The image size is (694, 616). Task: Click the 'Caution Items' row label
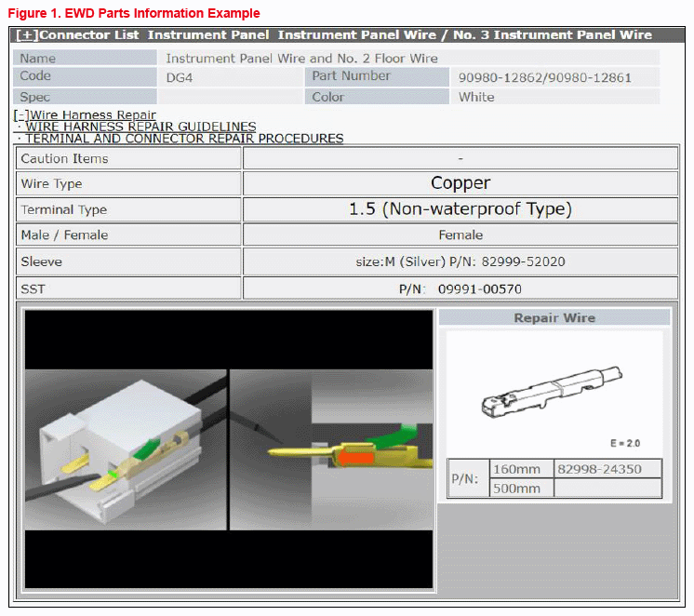click(128, 158)
